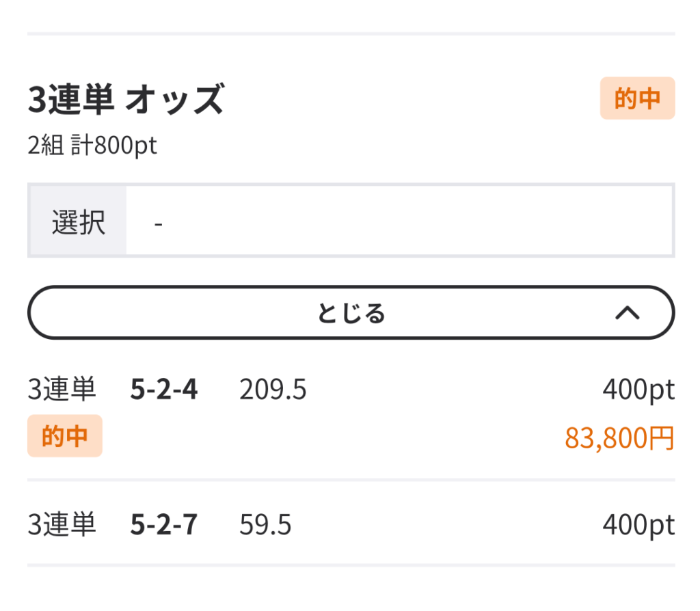Click the bold 3連単 オッズ heading

point(126,100)
